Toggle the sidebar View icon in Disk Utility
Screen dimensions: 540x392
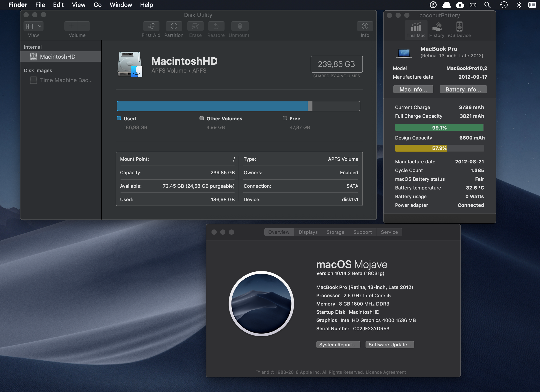pos(29,26)
